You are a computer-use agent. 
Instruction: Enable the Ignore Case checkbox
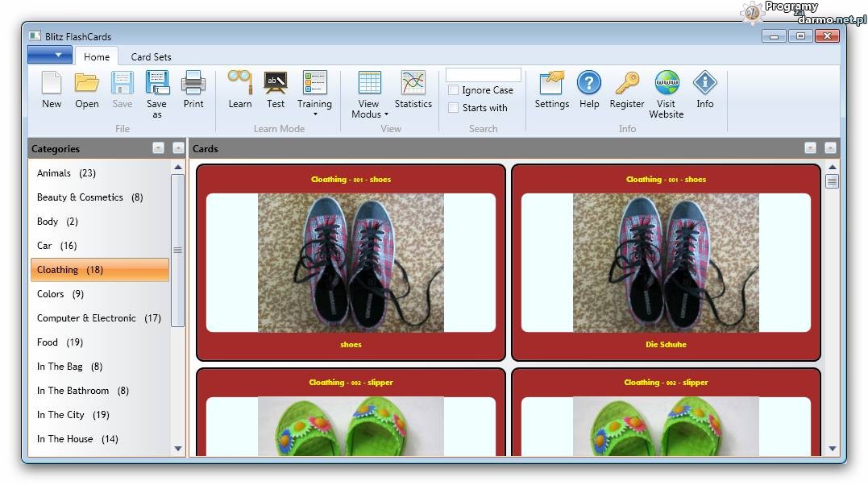(454, 90)
